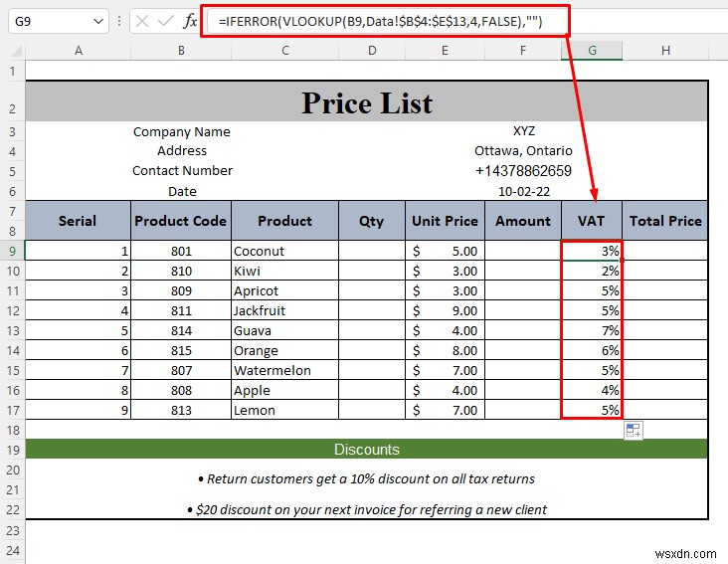The image size is (728, 564).
Task: Click the Amount heading cell
Action: pyautogui.click(x=523, y=221)
